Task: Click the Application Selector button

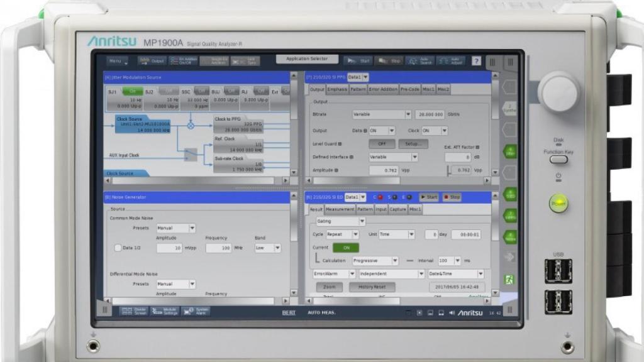Action: (x=308, y=58)
